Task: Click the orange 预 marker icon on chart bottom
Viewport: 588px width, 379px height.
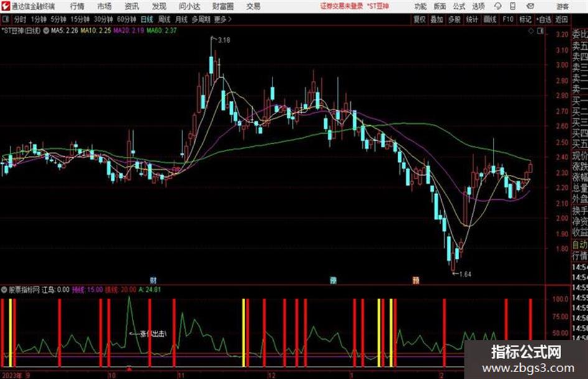Action: pyautogui.click(x=416, y=280)
